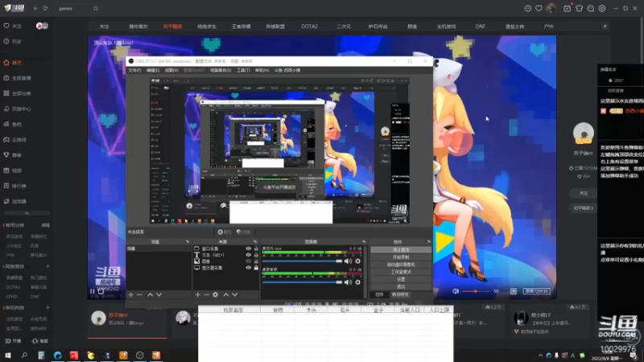644x362 pixels.
Task: Switch to OBS 转场特效 tab
Action: click(400, 294)
